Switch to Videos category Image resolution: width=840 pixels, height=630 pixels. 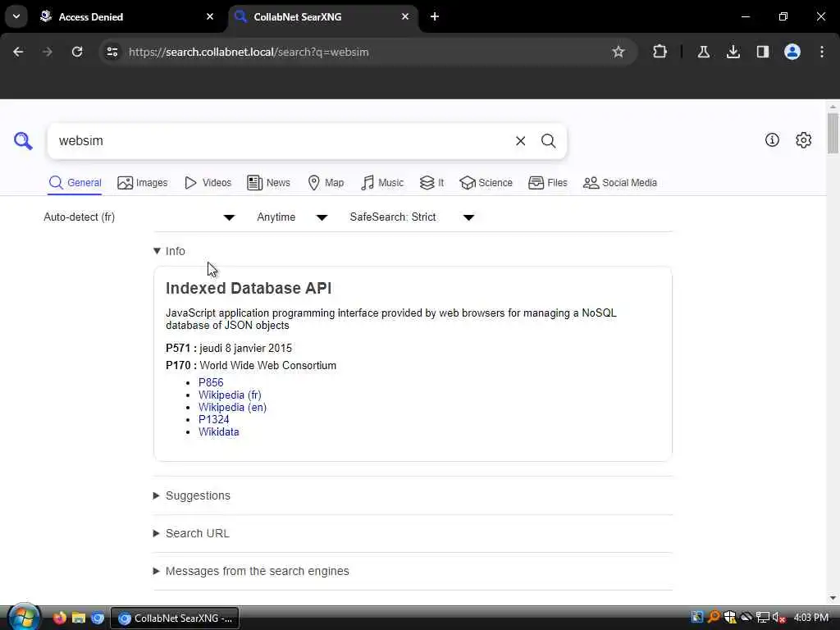[x=208, y=183]
